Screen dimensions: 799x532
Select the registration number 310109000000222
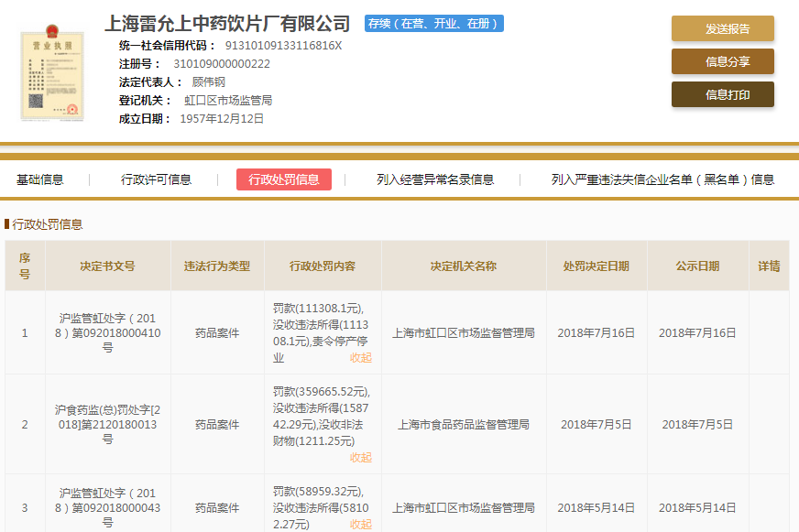222,64
